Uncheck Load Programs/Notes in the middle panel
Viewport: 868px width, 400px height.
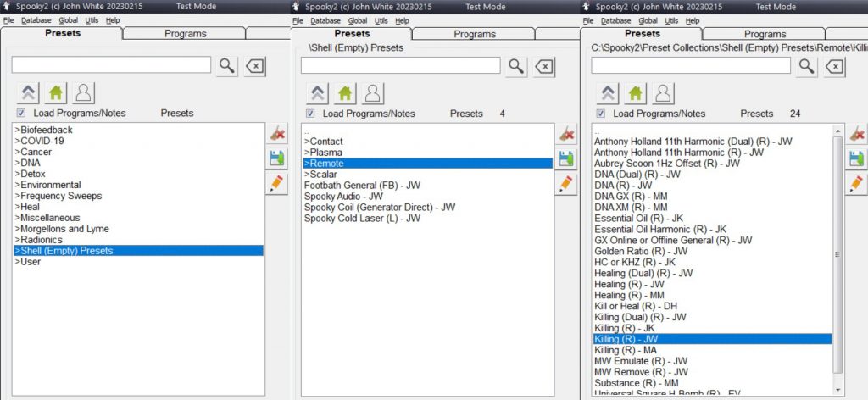tap(310, 114)
